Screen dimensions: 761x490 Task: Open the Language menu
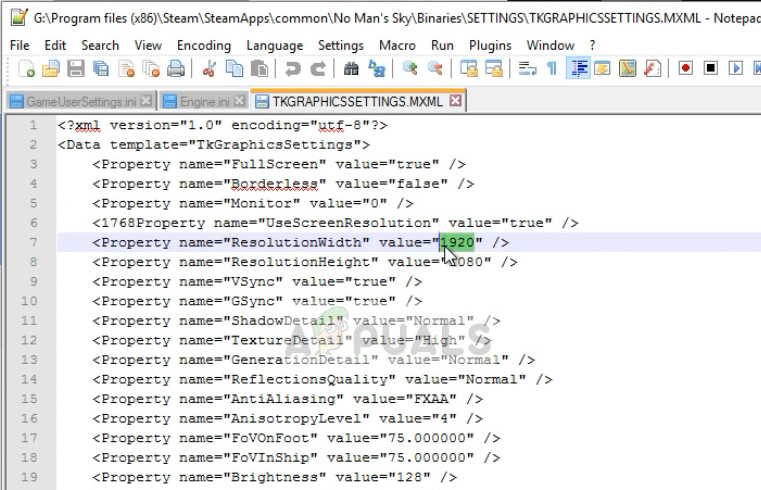pos(275,46)
